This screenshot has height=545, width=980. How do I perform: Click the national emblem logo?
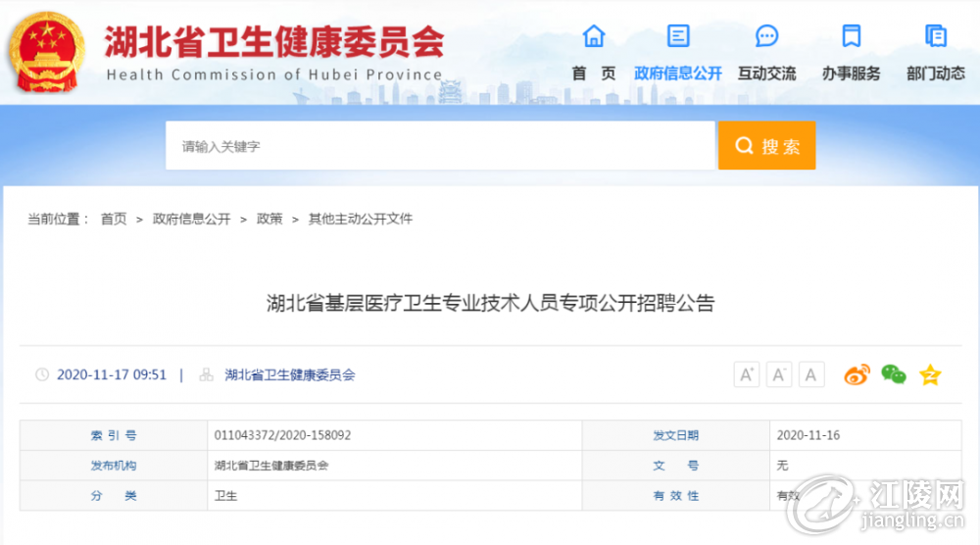coord(46,53)
